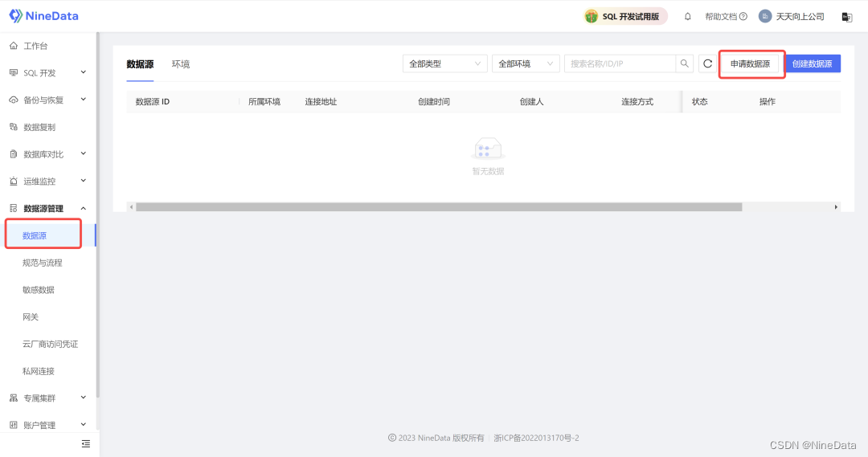The image size is (868, 457).
Task: Click the 浙ICP备2022013170号-2 footer link
Action: (536, 439)
